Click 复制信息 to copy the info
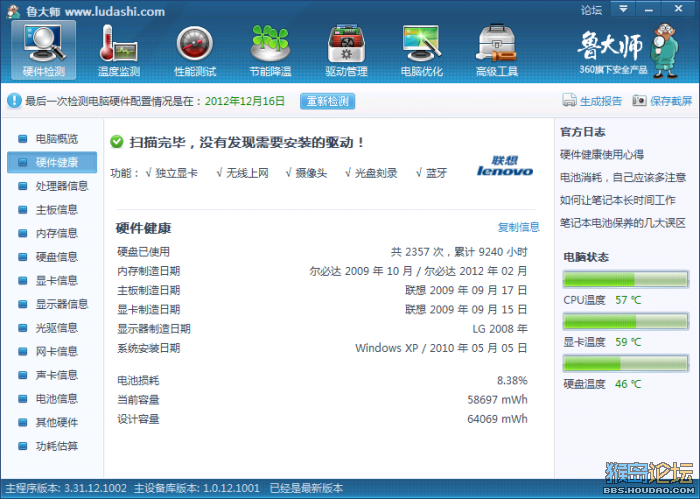 coord(518,227)
